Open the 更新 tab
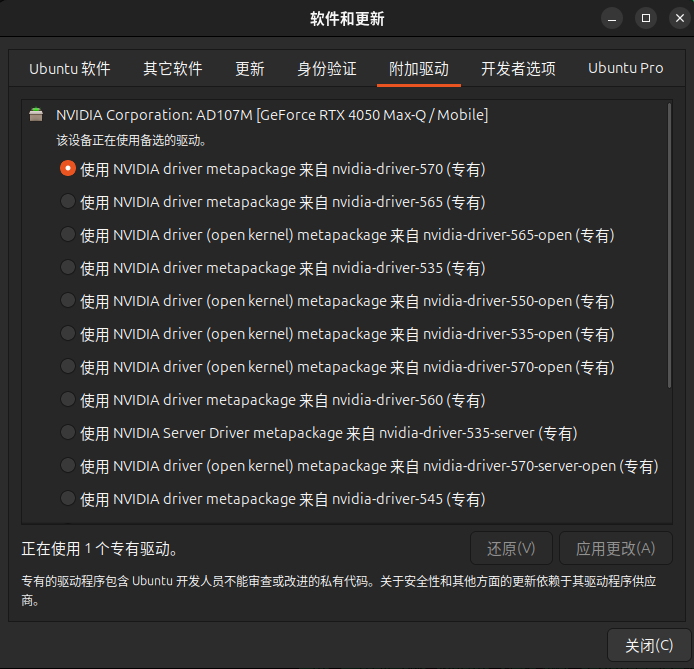 coord(250,69)
